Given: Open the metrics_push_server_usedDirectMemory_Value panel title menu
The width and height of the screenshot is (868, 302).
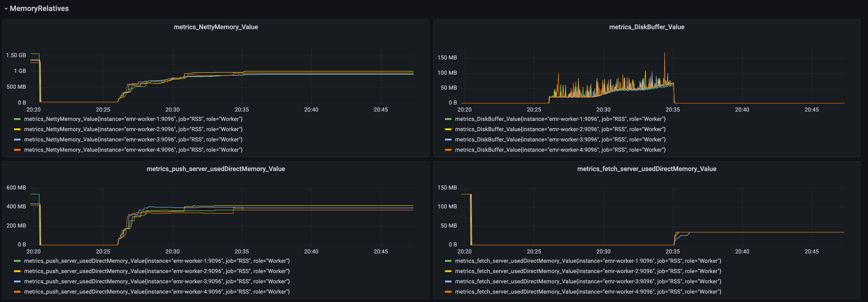Looking at the screenshot, I should tap(216, 169).
